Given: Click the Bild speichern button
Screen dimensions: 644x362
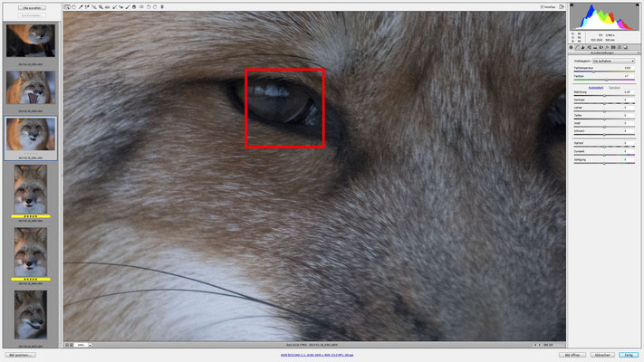Looking at the screenshot, I should point(21,355).
